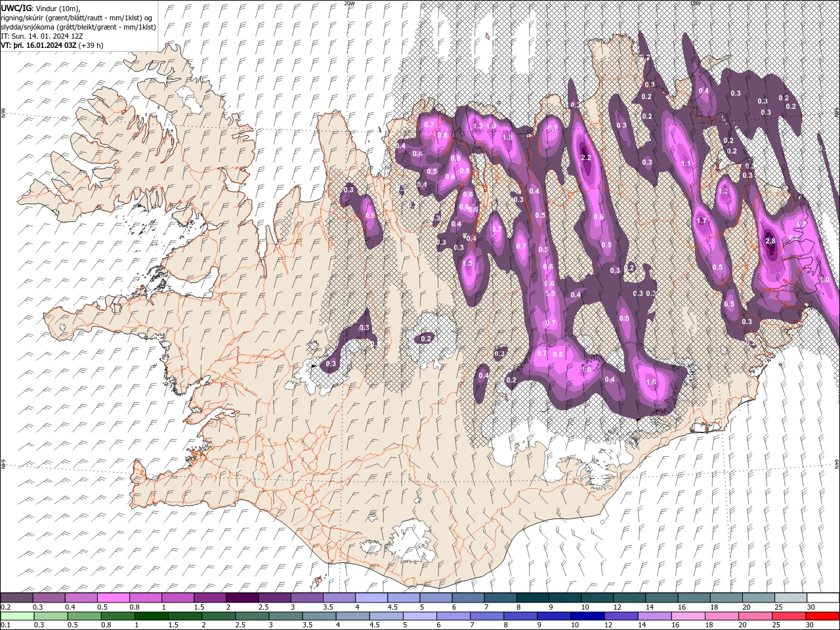Select the dull purple 0.2 swatch in snow legend

coord(16,598)
